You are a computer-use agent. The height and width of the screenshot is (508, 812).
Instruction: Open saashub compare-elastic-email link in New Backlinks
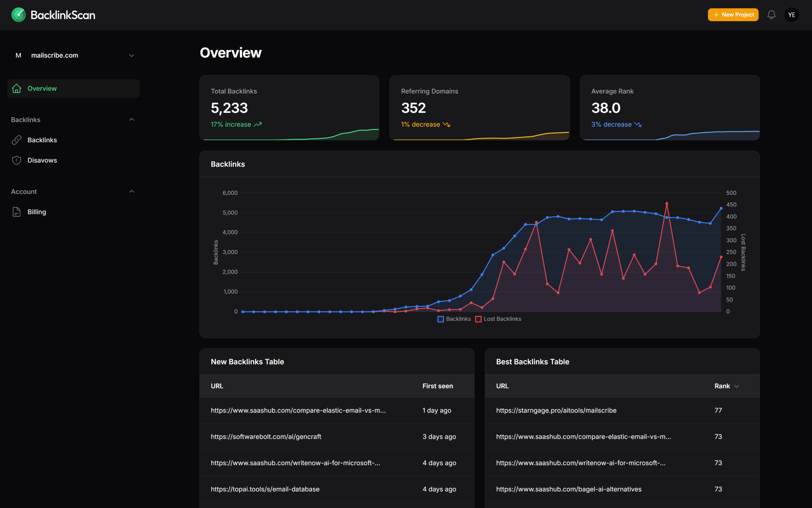click(298, 411)
